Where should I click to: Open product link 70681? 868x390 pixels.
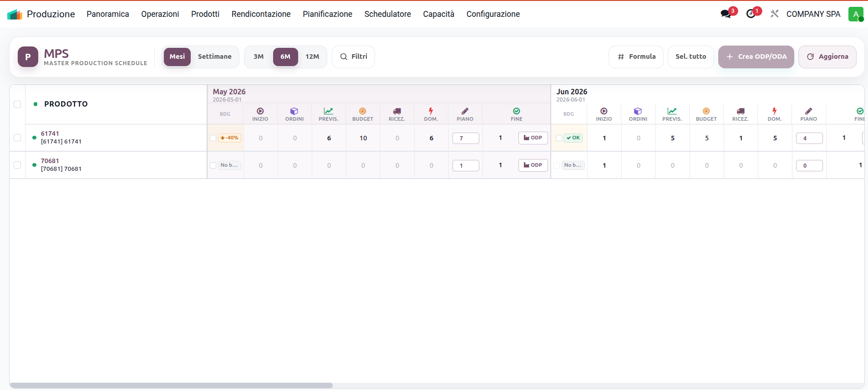pos(50,161)
